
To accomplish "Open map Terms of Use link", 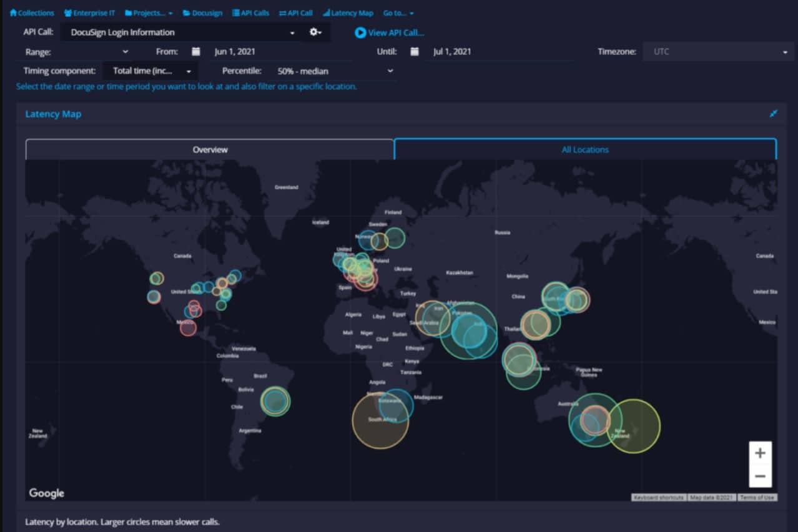I will pyautogui.click(x=757, y=498).
